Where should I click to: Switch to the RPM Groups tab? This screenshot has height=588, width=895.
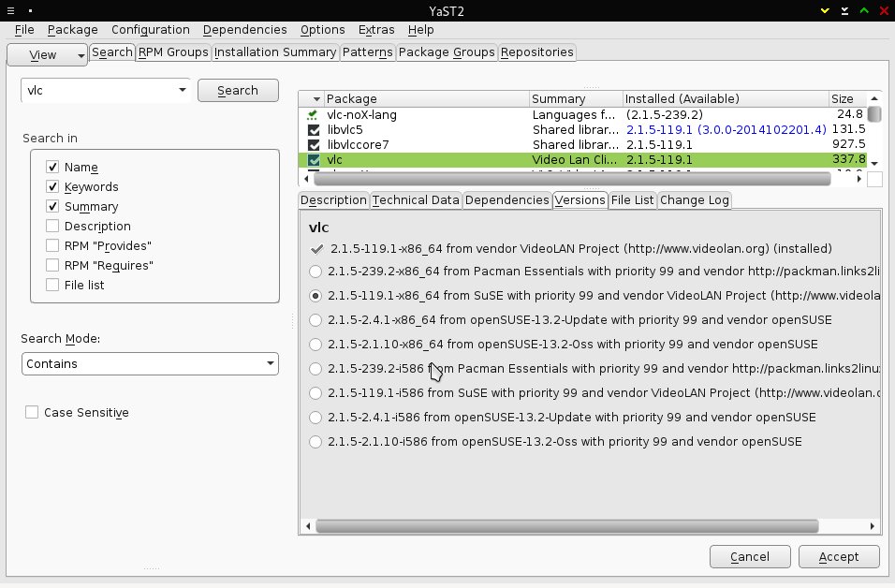point(173,52)
